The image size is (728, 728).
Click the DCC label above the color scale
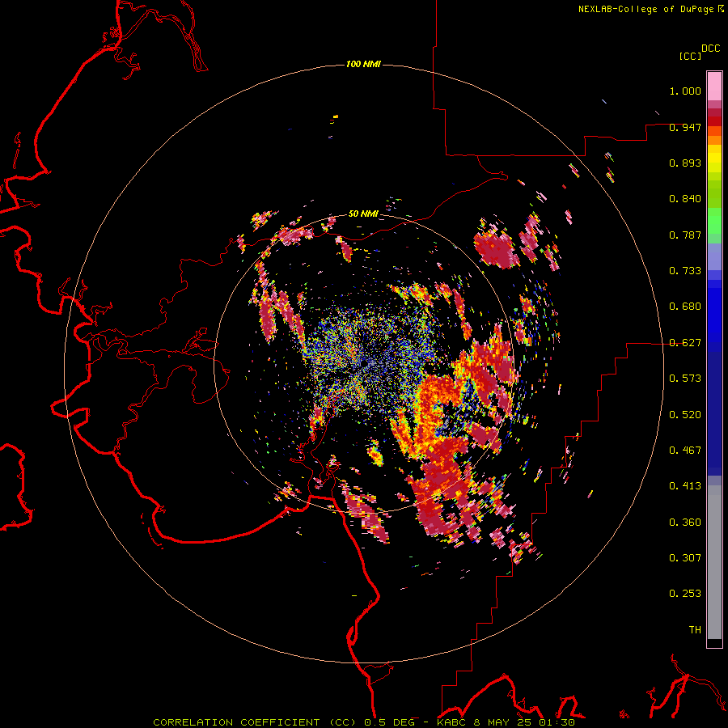coord(710,49)
